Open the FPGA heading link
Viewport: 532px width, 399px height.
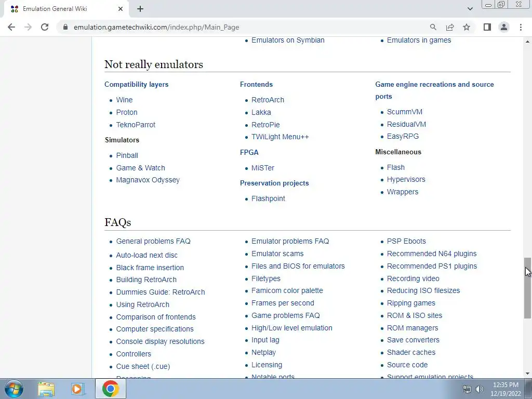(x=249, y=152)
